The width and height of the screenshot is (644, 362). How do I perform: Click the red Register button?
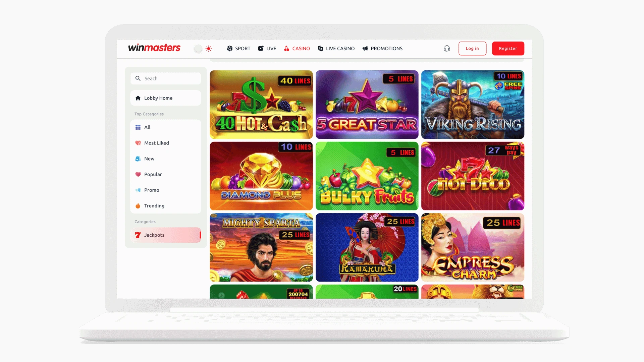[x=508, y=49]
